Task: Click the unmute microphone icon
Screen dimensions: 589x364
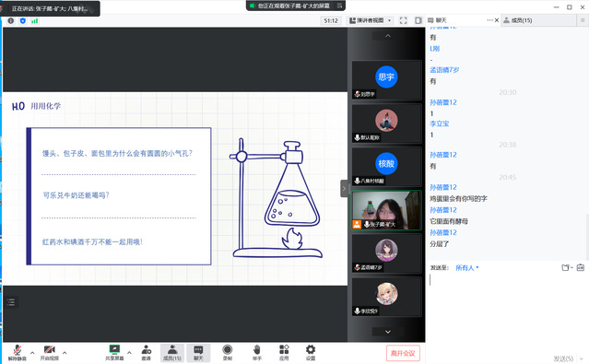Action: [x=17, y=352]
